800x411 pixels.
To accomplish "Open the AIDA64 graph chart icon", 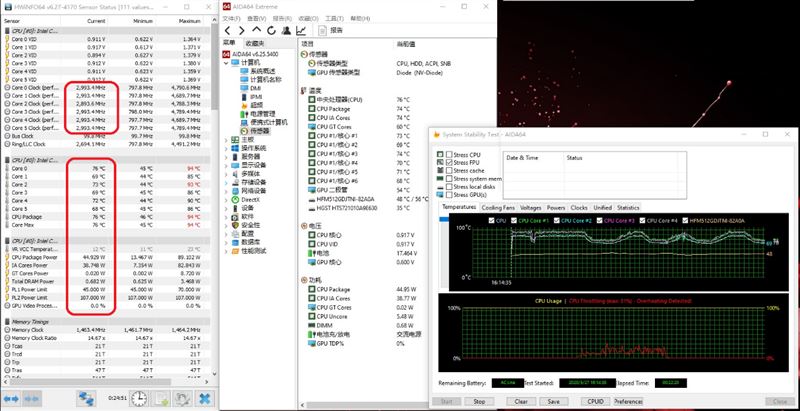I will (301, 31).
